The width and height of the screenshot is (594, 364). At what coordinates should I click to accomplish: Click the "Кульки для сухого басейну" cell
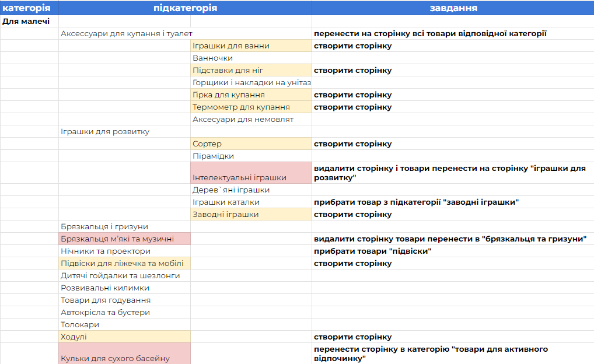[x=124, y=354]
